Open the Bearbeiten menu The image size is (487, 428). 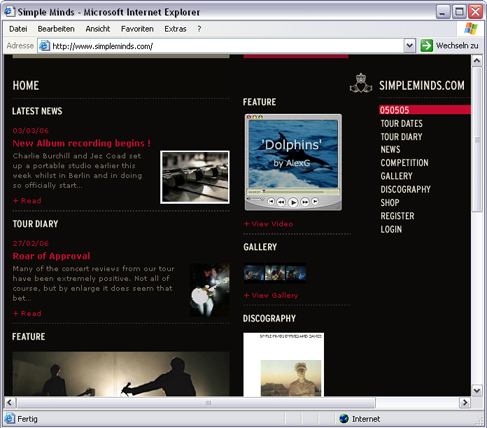pyautogui.click(x=56, y=29)
